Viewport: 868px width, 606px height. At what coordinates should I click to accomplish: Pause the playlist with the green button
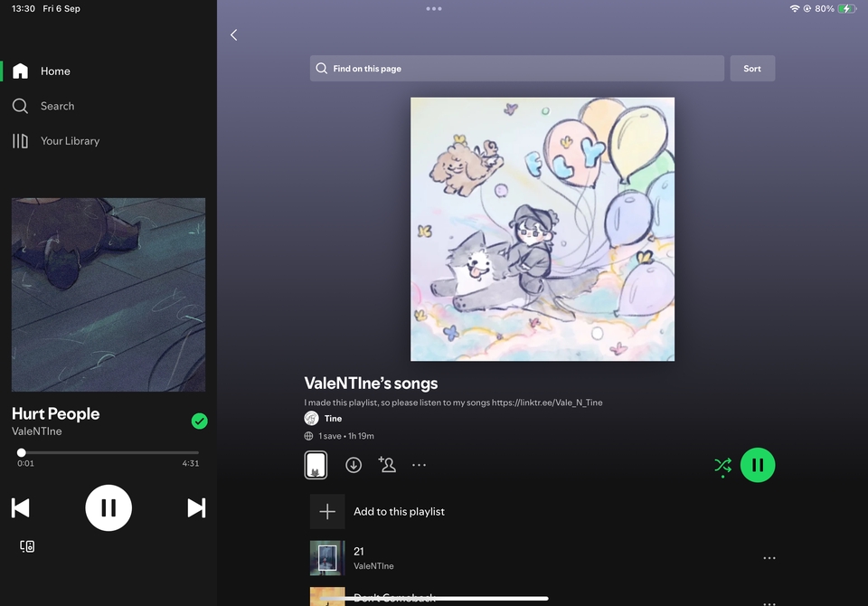tap(758, 465)
